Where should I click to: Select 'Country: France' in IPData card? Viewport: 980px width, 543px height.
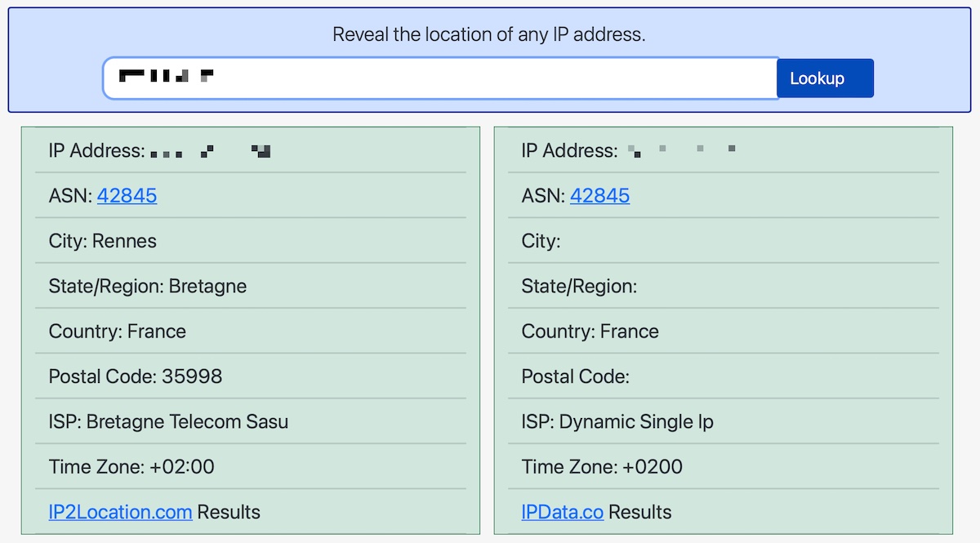(590, 332)
